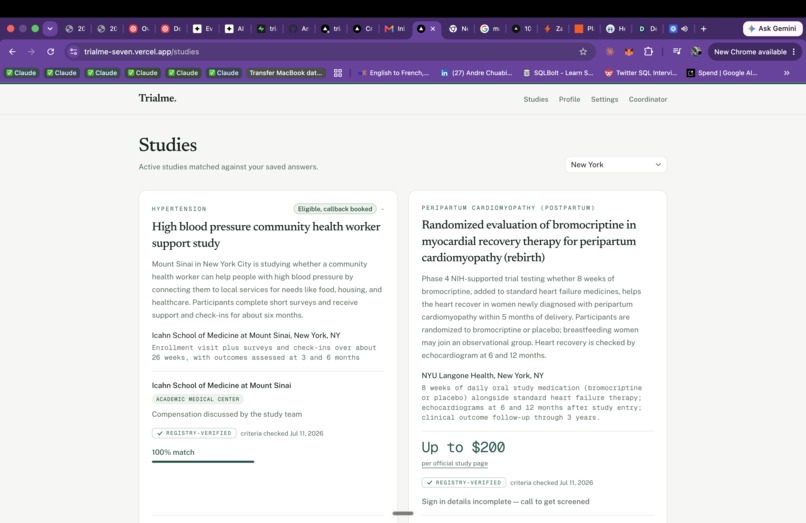The width and height of the screenshot is (806, 523).
Task: Switch to the 'Al' tab
Action: tap(235, 29)
